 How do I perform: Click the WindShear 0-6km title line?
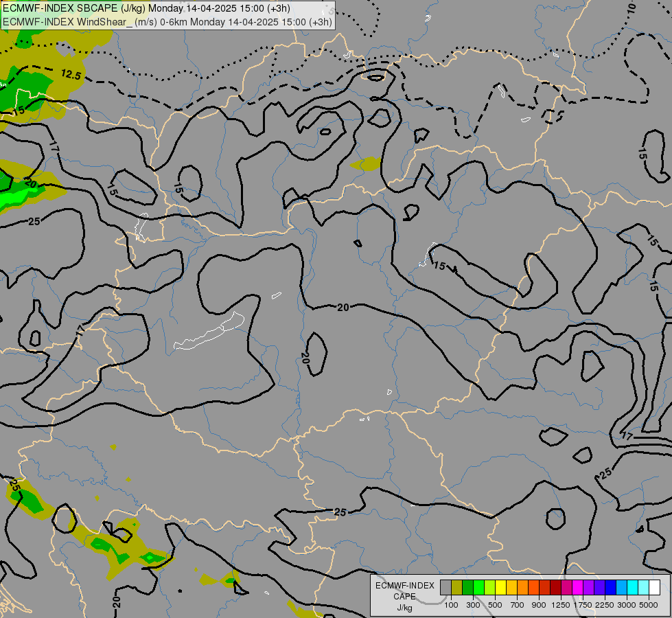(x=167, y=22)
